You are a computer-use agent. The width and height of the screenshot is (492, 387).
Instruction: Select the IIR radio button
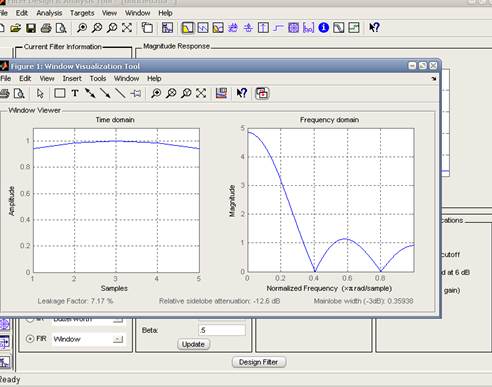[x=30, y=319]
